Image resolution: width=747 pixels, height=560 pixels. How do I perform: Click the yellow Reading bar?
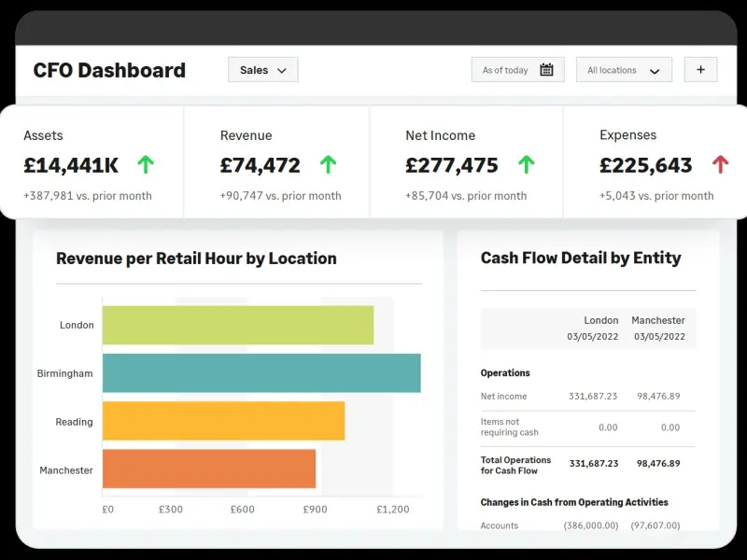coord(223,421)
